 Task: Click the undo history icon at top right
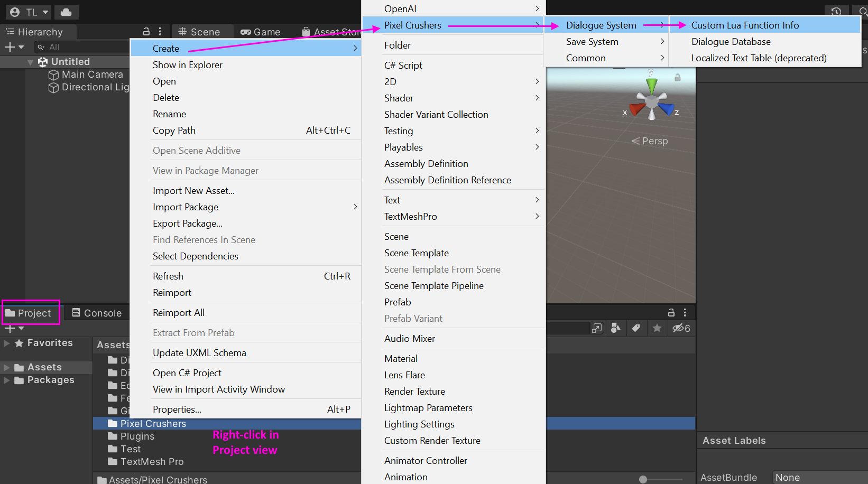(836, 12)
